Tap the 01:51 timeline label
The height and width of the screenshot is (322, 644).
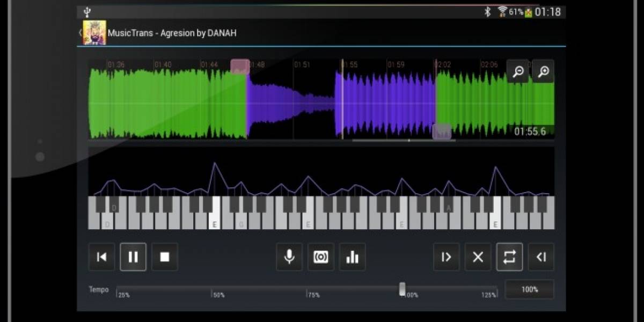302,65
